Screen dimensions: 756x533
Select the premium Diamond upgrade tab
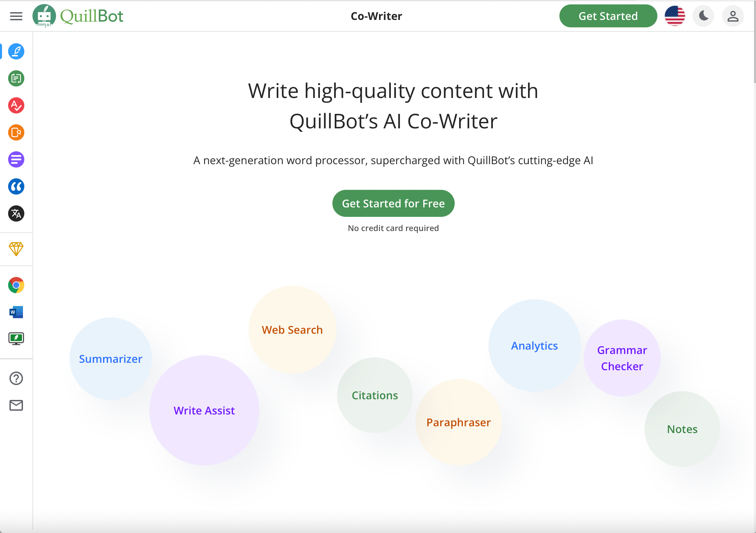click(16, 249)
